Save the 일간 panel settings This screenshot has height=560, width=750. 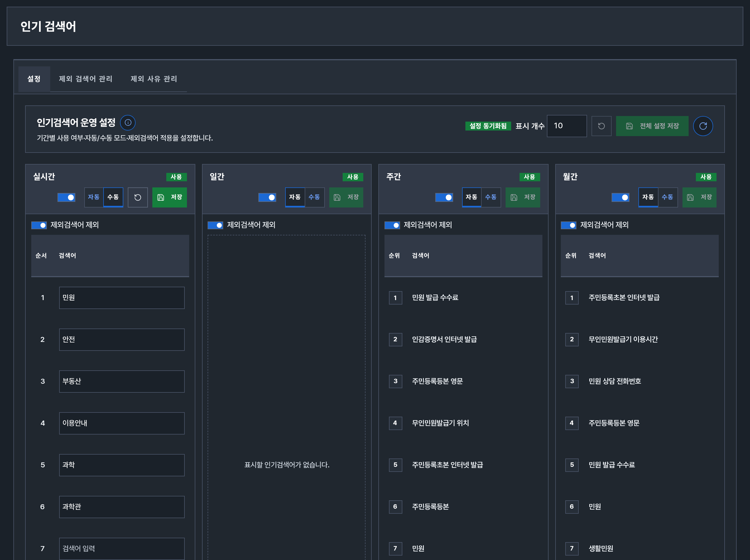[346, 197]
